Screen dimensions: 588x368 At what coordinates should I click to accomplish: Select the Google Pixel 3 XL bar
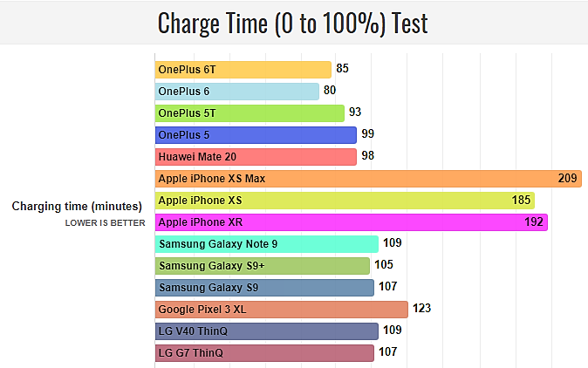click(282, 310)
